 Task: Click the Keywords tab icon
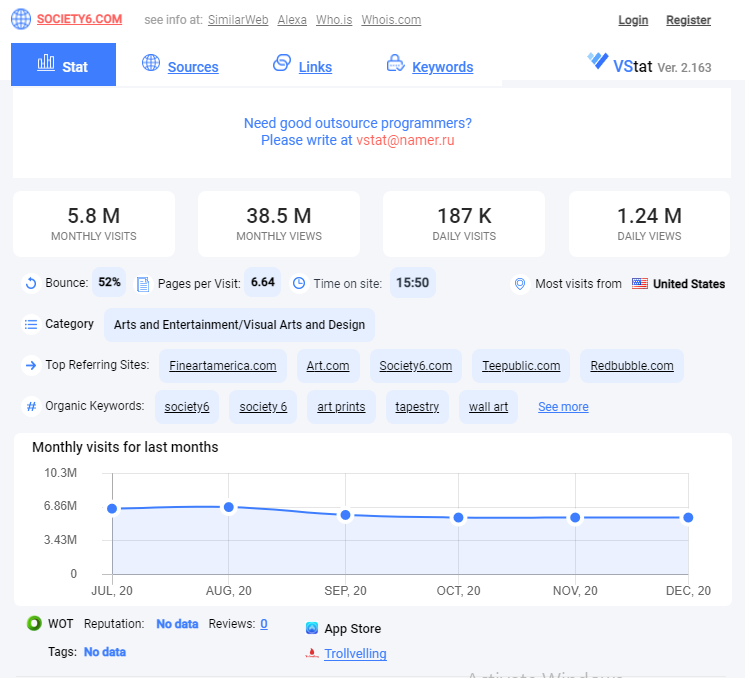[395, 63]
